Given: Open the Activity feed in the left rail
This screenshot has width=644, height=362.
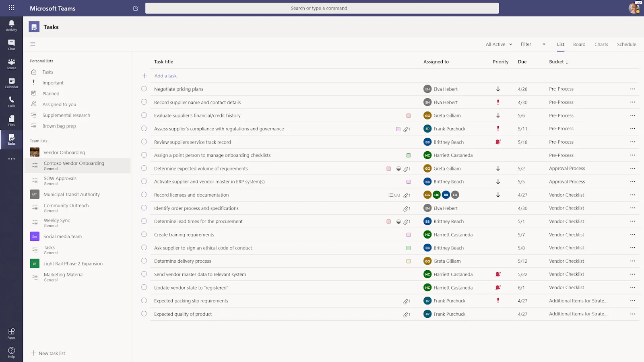Looking at the screenshot, I should click(11, 25).
